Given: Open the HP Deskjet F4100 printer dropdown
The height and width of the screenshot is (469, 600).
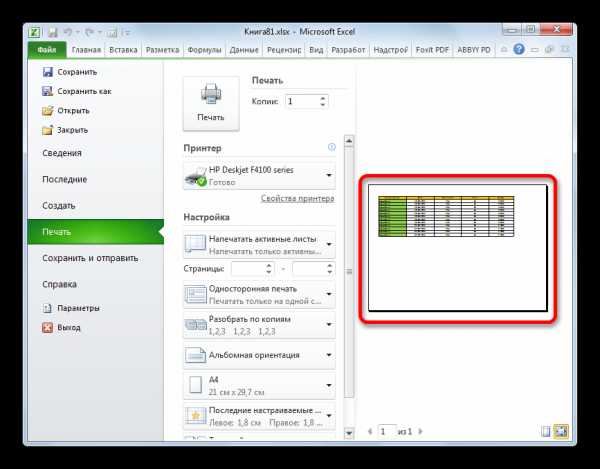Looking at the screenshot, I should click(x=259, y=176).
